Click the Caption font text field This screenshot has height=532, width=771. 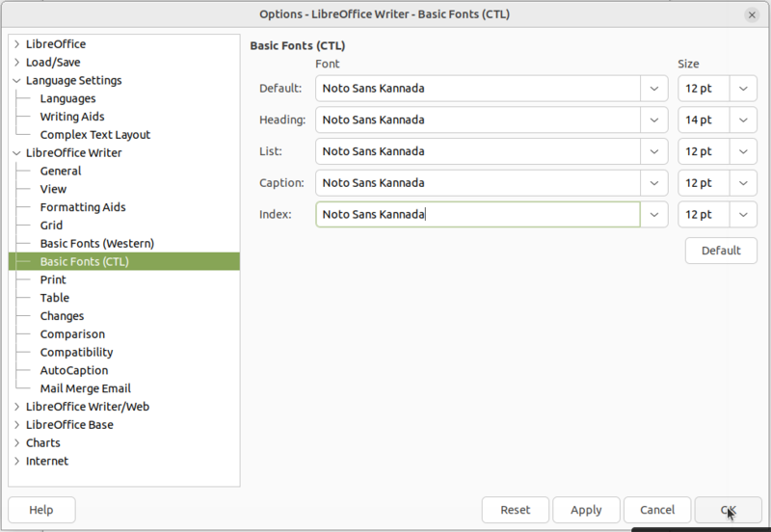coord(478,183)
